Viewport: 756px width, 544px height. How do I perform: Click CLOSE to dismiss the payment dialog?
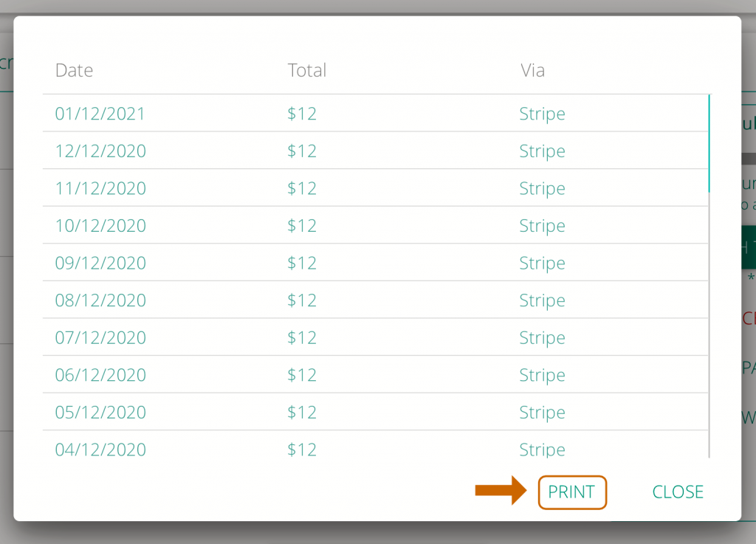(x=677, y=492)
